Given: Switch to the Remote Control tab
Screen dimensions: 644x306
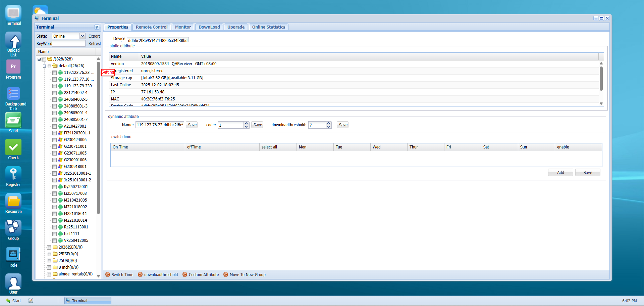Looking at the screenshot, I should point(152,27).
